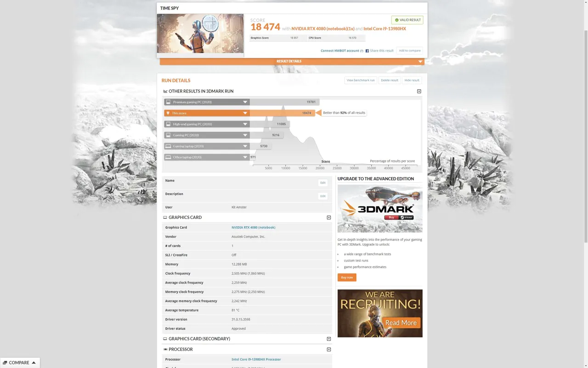
Task: Click the orange Buy now button
Action: [x=347, y=277]
